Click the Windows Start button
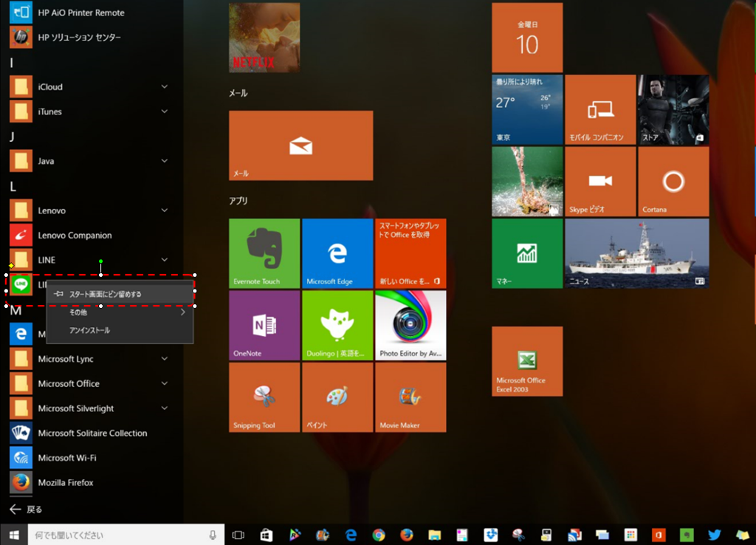The width and height of the screenshot is (756, 545). click(14, 535)
